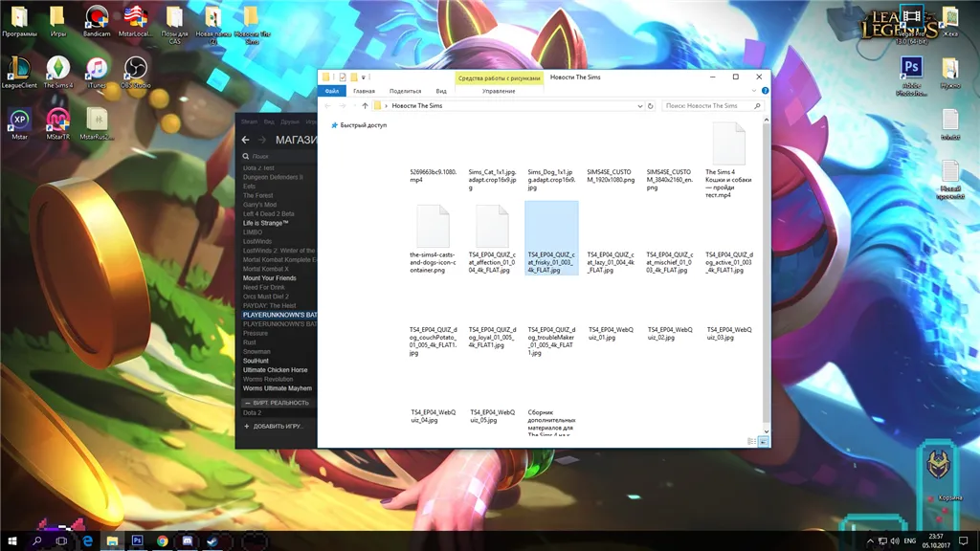The image size is (980, 551).
Task: Collapse the ВИРТ. РЕАЛЬНОСТЬ category in Steam
Action: click(248, 403)
